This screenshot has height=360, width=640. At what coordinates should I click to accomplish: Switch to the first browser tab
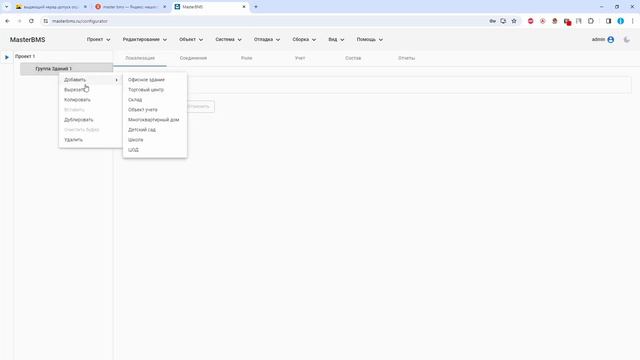pyautogui.click(x=51, y=7)
